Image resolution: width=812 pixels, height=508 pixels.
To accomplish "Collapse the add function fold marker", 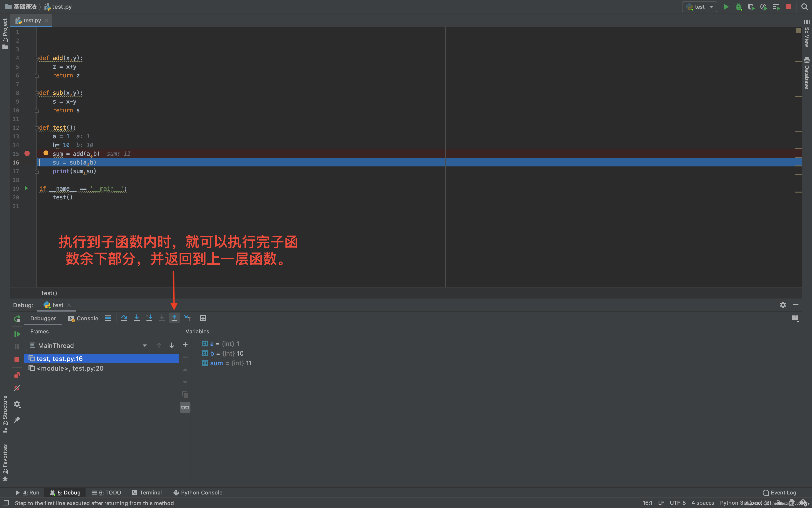I will tap(36, 59).
